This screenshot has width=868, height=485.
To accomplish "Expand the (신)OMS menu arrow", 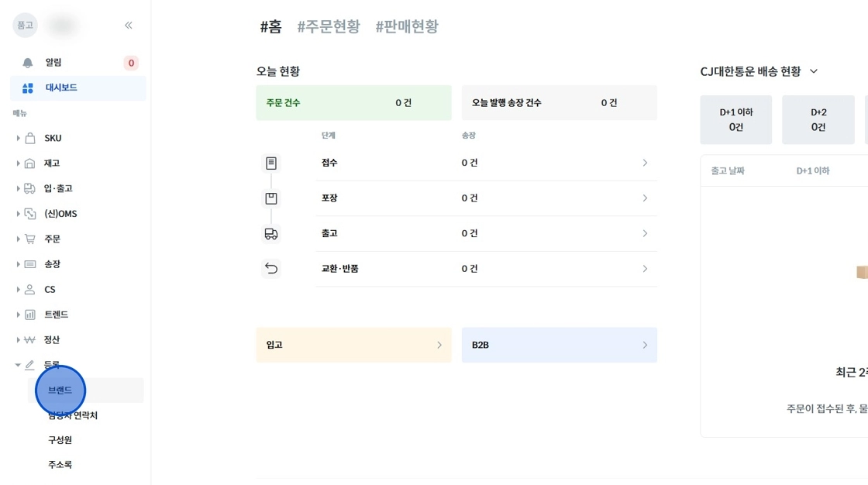I will point(19,214).
